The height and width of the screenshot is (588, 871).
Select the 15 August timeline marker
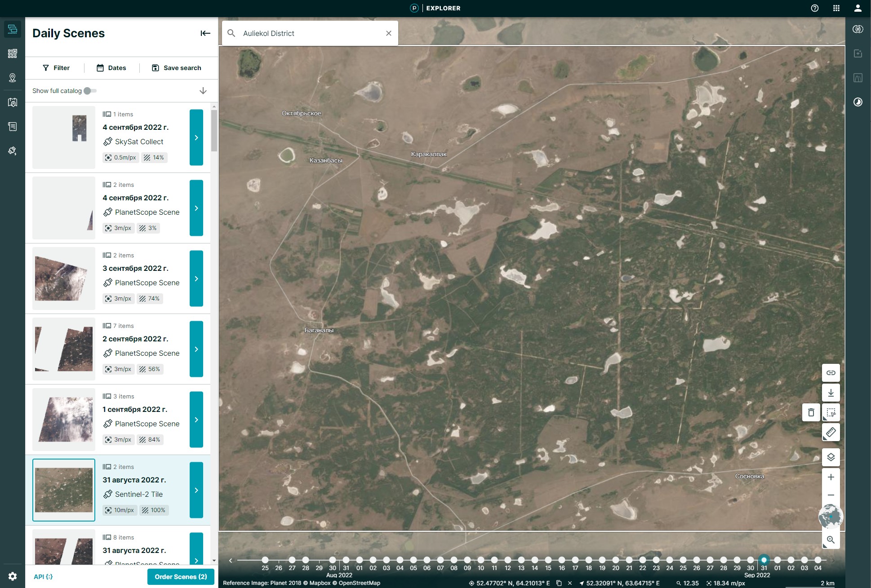coord(548,560)
